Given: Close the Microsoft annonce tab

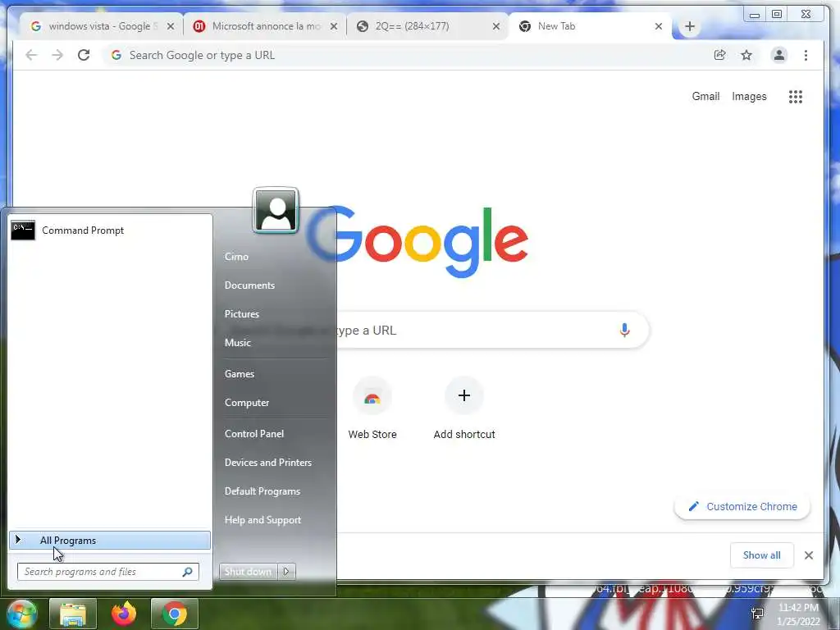Looking at the screenshot, I should coord(334,26).
